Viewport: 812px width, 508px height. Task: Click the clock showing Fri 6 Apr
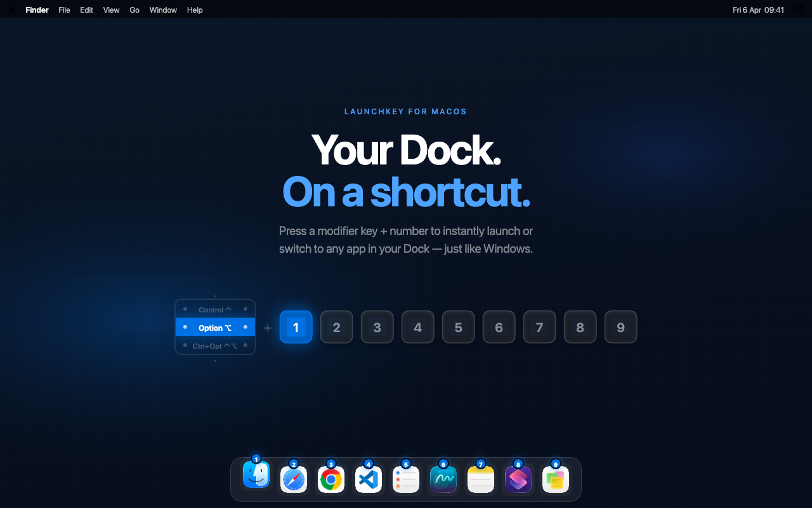click(758, 10)
